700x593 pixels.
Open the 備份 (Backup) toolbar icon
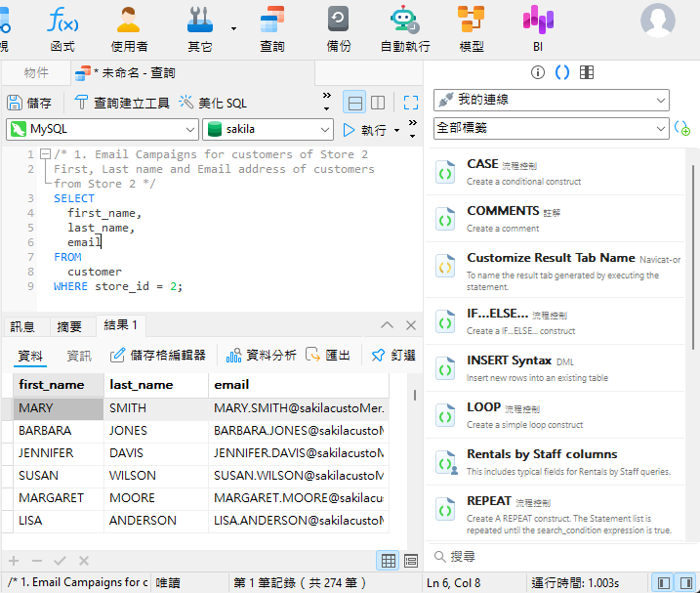pos(339,27)
